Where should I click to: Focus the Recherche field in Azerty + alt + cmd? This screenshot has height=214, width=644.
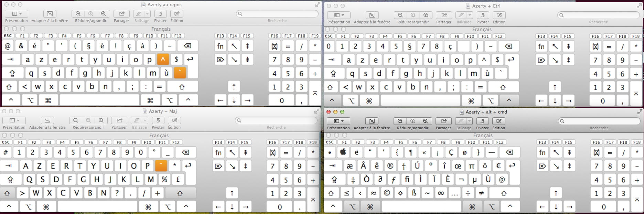coord(599,121)
